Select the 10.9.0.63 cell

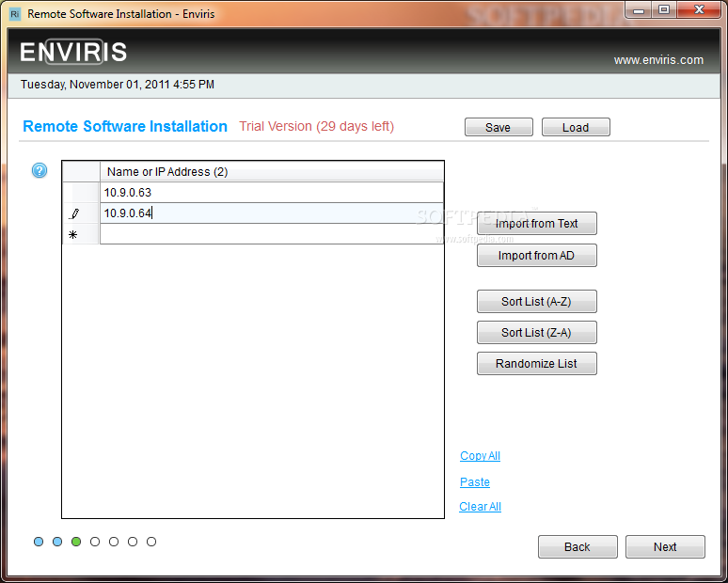pyautogui.click(x=272, y=192)
